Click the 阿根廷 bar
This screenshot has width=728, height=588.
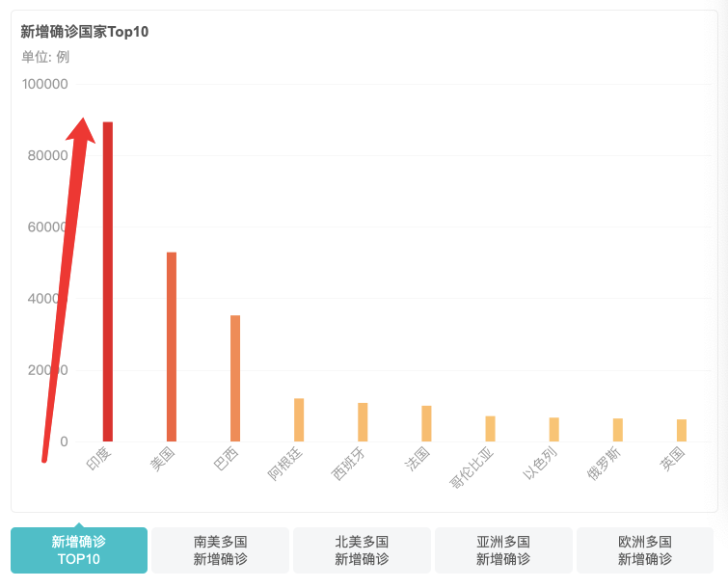(x=299, y=419)
